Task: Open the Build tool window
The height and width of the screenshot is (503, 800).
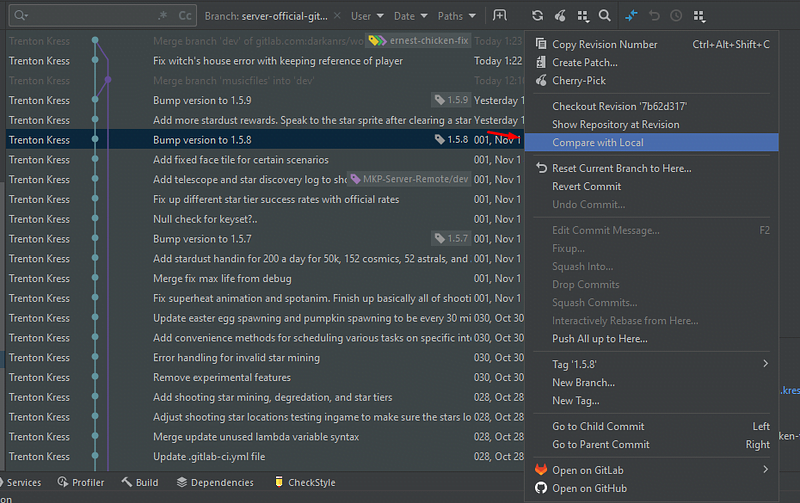Action: pos(140,482)
